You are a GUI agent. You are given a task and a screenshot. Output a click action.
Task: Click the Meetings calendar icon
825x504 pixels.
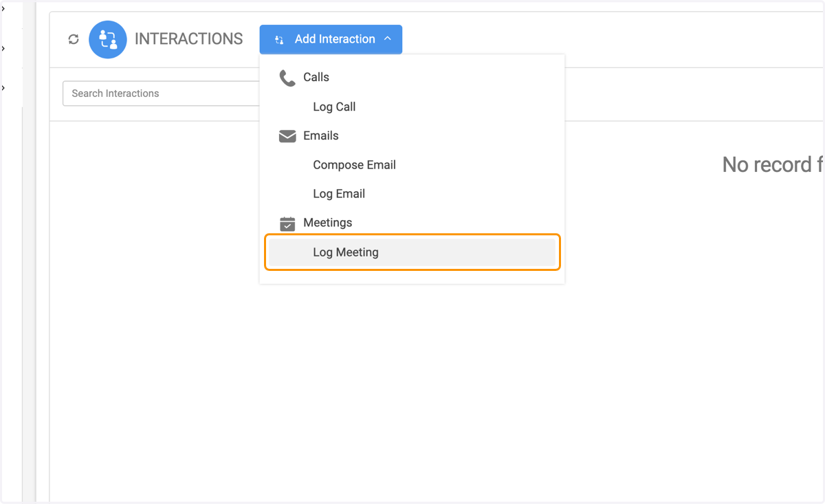tap(287, 223)
